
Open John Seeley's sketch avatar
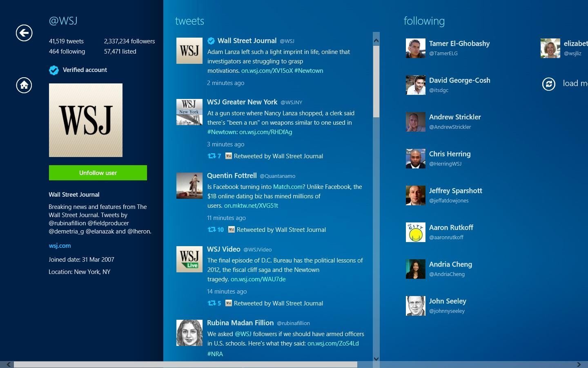[416, 306]
